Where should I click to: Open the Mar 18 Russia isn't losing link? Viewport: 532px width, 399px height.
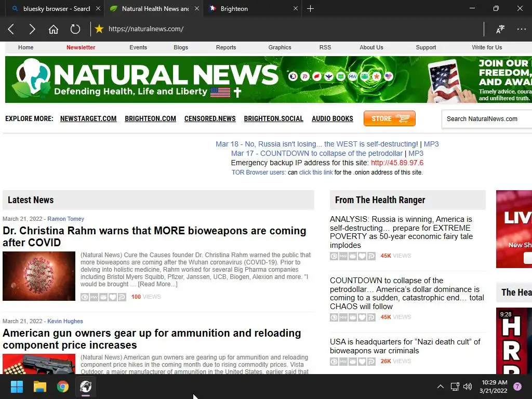click(317, 144)
